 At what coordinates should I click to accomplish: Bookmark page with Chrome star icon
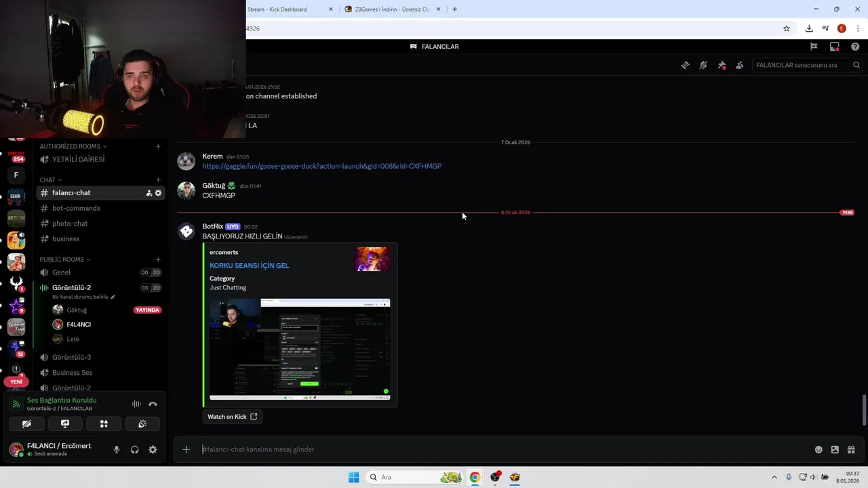[x=787, y=28]
